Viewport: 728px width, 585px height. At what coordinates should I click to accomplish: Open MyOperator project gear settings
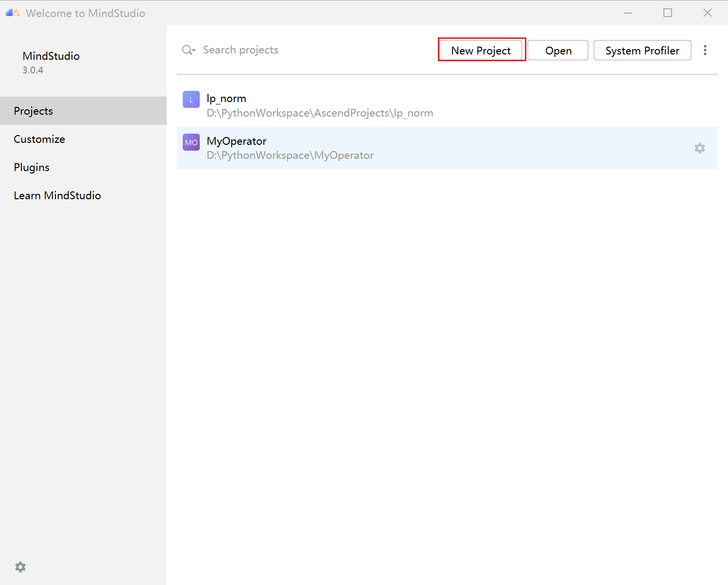point(699,148)
